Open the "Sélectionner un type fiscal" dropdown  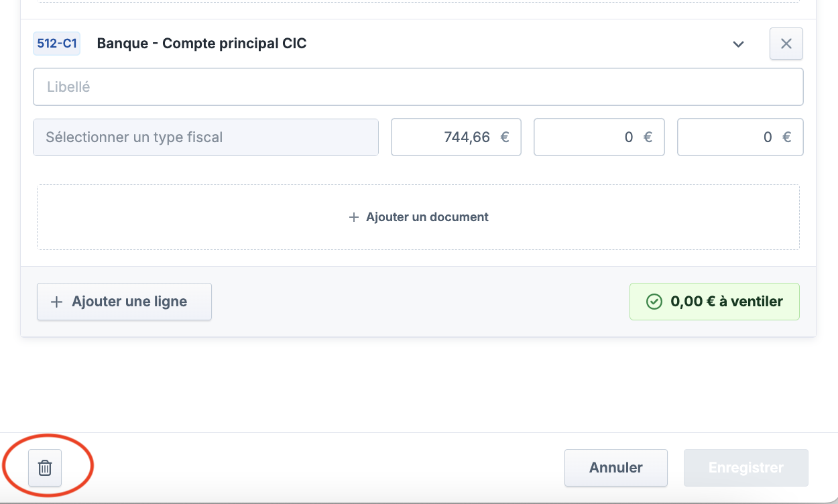205,137
